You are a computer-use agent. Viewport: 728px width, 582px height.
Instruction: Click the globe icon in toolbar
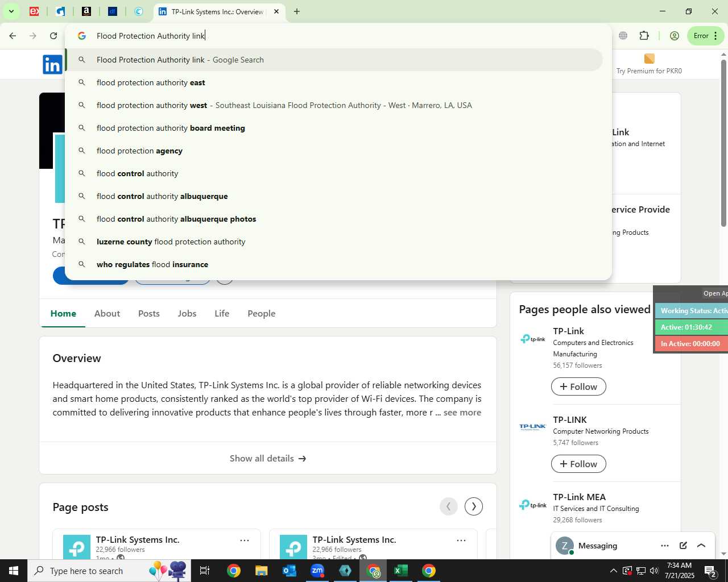coord(623,36)
